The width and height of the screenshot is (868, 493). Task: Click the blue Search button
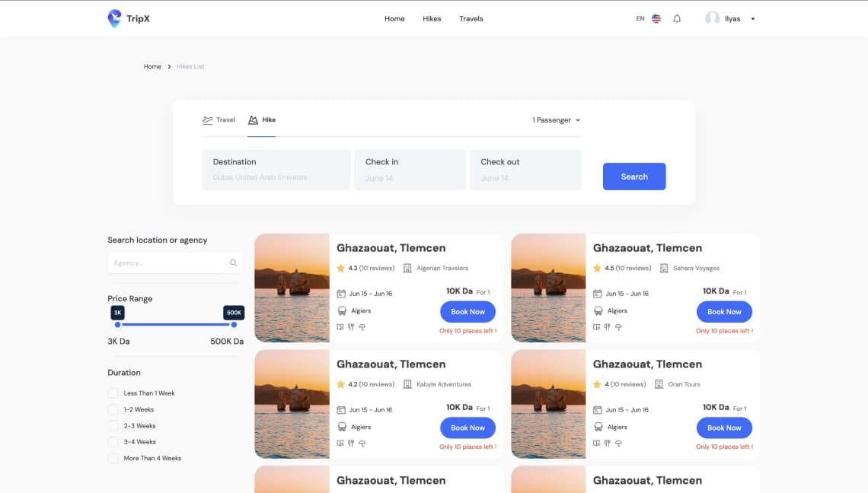pyautogui.click(x=634, y=177)
